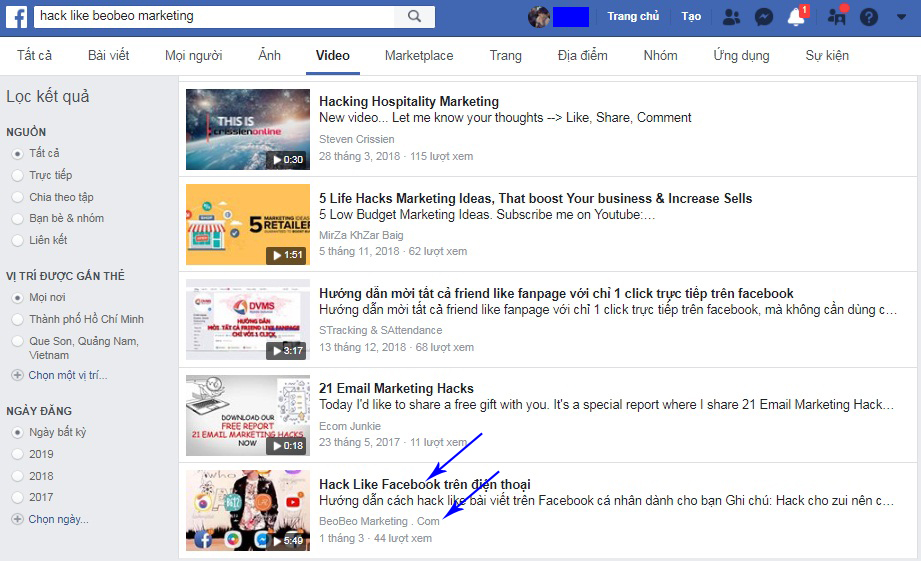Open Hacking Hospitality Marketing title link
The height and width of the screenshot is (561, 921).
409,102
